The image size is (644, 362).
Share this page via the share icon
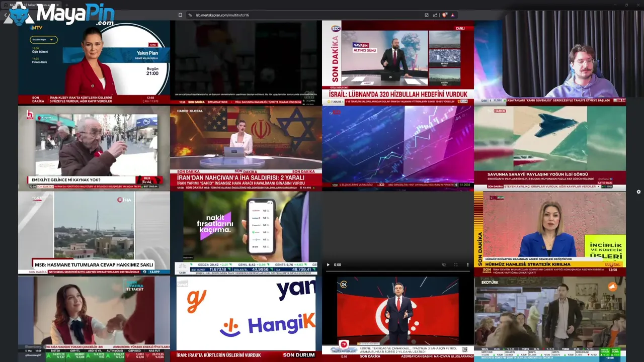pyautogui.click(x=435, y=15)
